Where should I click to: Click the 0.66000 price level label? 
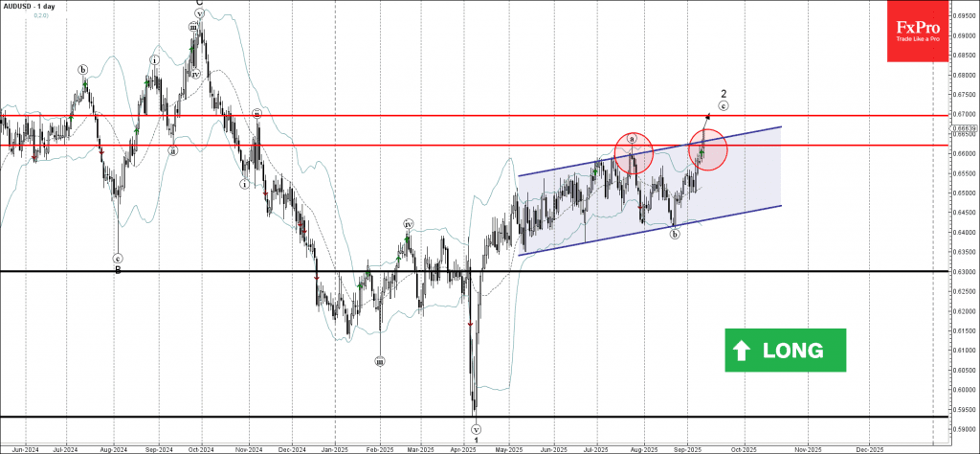pyautogui.click(x=964, y=154)
